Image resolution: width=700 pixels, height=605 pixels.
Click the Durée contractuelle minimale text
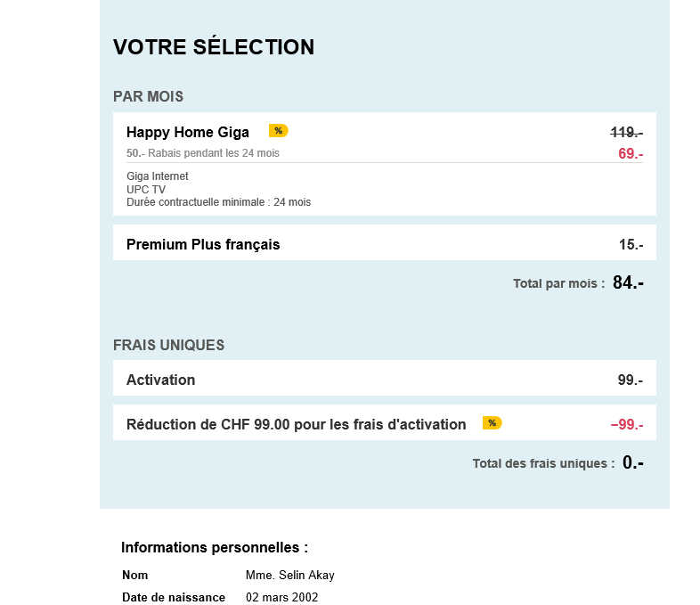pyautogui.click(x=218, y=202)
